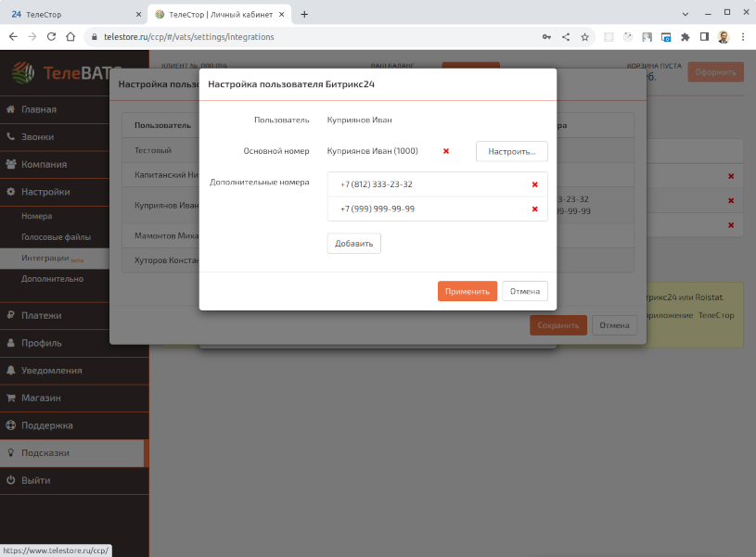Switch to the first ТелеСтор tab
The height and width of the screenshot is (557, 756).
pyautogui.click(x=74, y=15)
